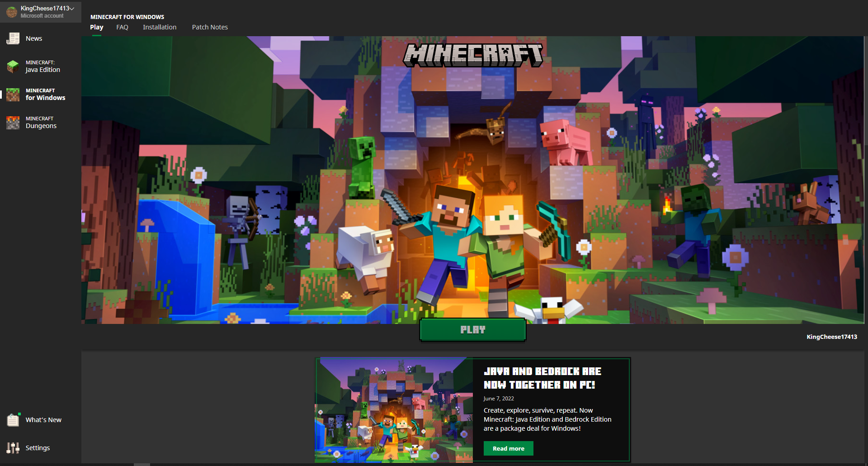Click the Minecraft logo in the banner
The width and height of the screenshot is (868, 466).
[473, 55]
